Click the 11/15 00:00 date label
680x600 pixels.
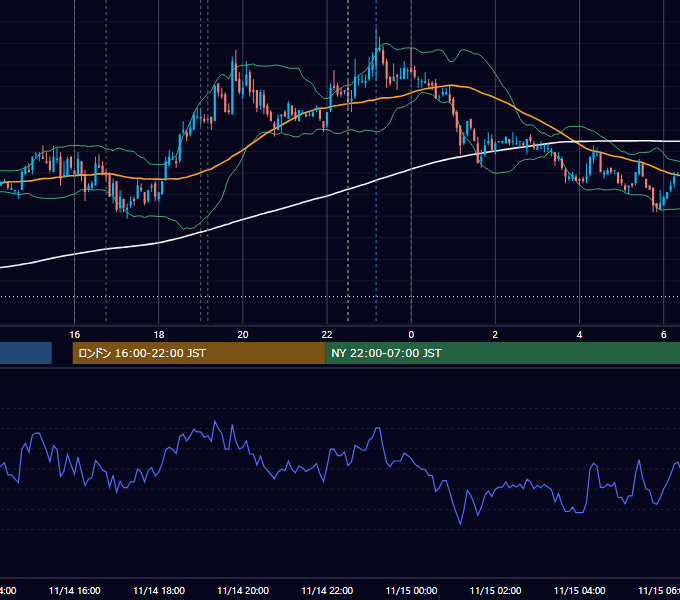(x=411, y=590)
